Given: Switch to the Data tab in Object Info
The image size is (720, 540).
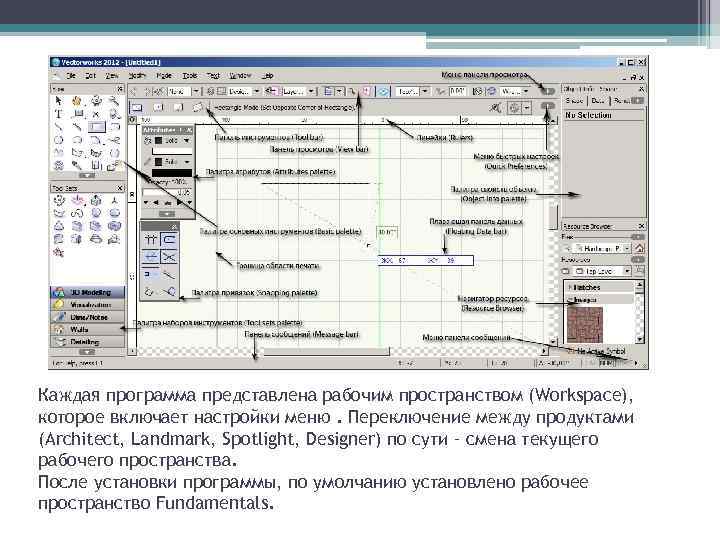Looking at the screenshot, I should pyautogui.click(x=598, y=101).
